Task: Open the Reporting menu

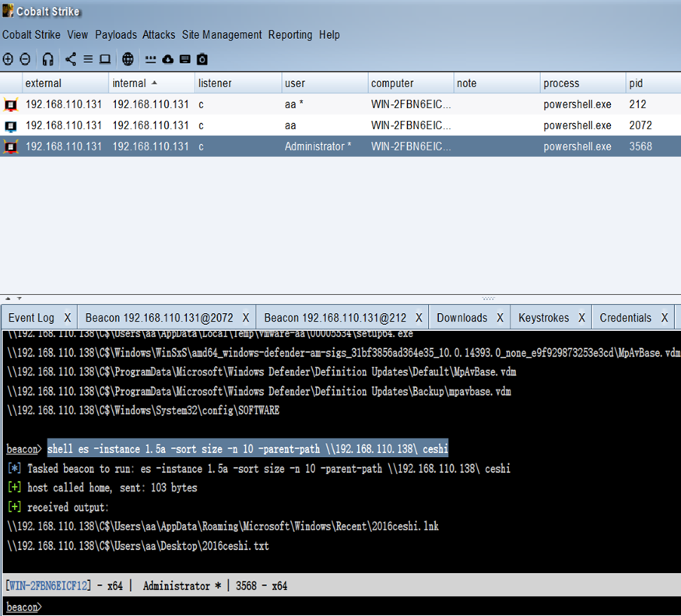Action: 290,35
